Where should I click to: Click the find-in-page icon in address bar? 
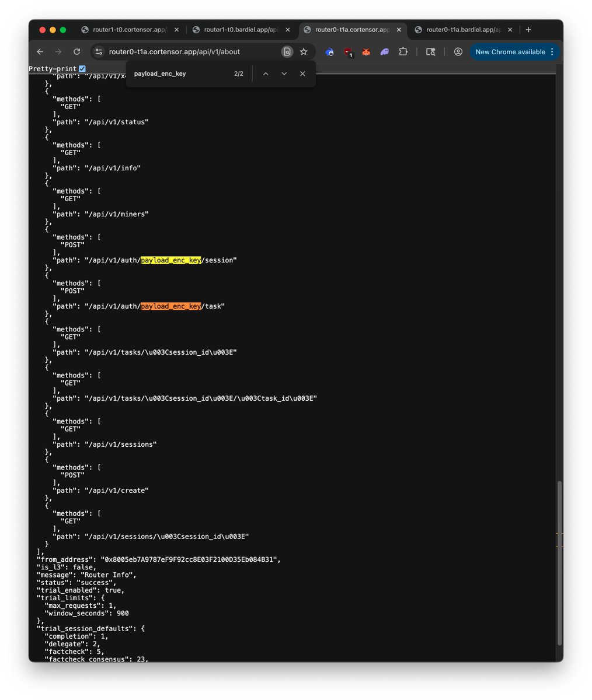point(287,52)
